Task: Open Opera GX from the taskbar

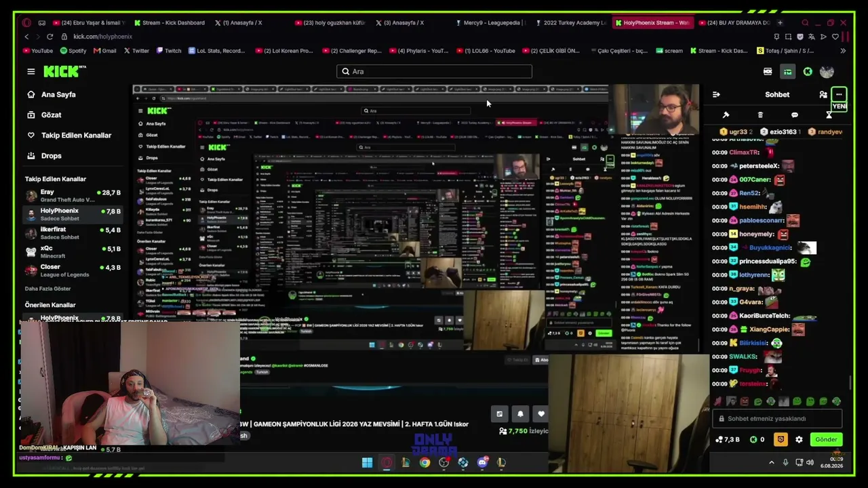Action: (x=387, y=463)
